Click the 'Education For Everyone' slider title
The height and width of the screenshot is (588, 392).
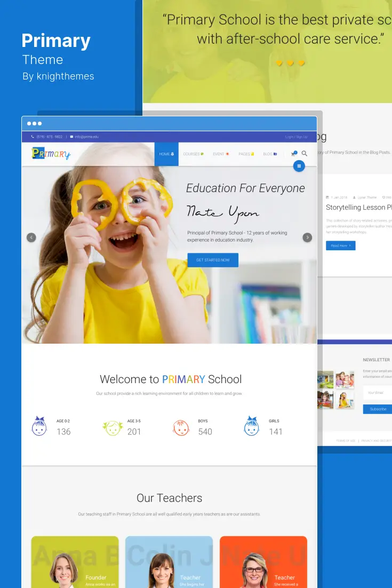click(x=245, y=188)
